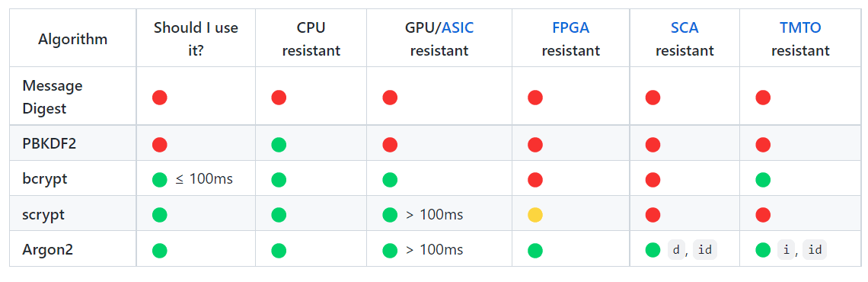The image size is (868, 282).
Task: Click yellow circle in scrypt FPGA cell
Action: pos(535,215)
